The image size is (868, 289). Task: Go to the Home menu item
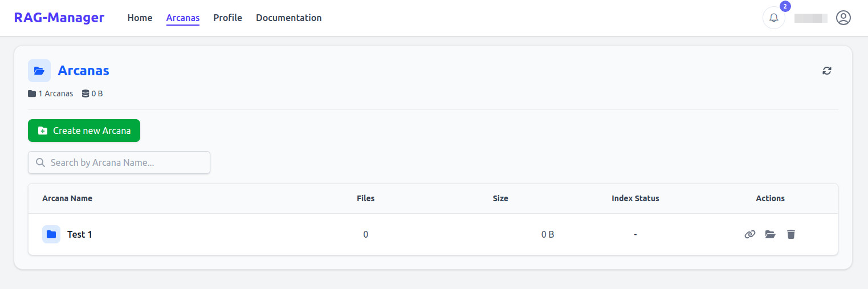pyautogui.click(x=140, y=18)
